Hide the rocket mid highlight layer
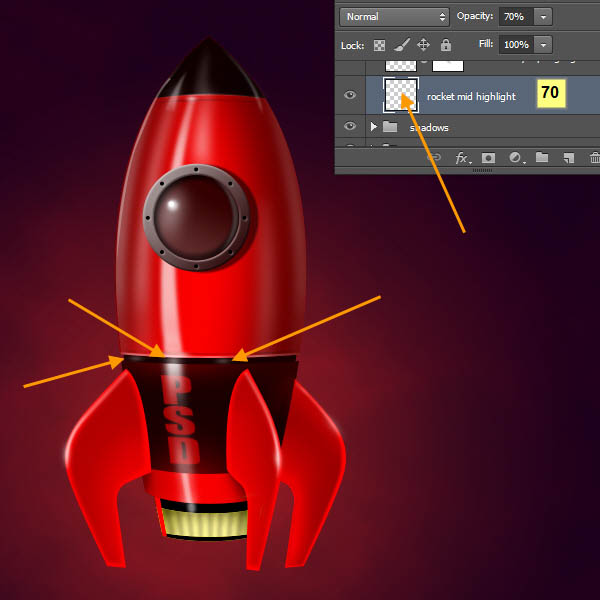This screenshot has height=600, width=600. 350,95
